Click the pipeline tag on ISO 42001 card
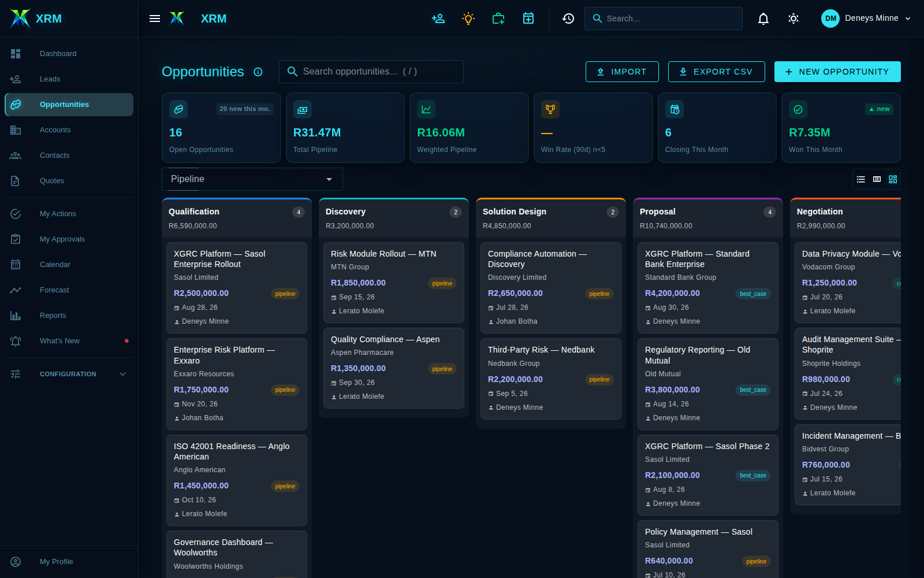The image size is (924, 578). pos(285,486)
